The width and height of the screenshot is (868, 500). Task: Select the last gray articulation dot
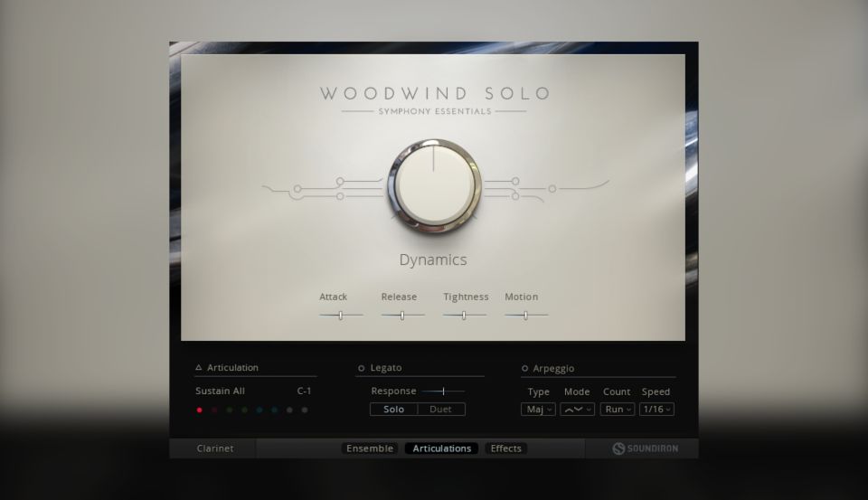click(x=305, y=410)
